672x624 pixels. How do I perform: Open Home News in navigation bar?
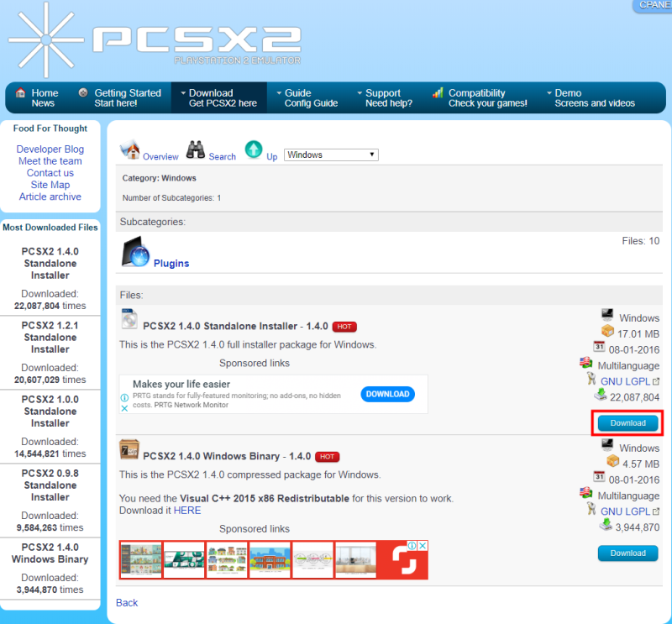click(x=36, y=97)
